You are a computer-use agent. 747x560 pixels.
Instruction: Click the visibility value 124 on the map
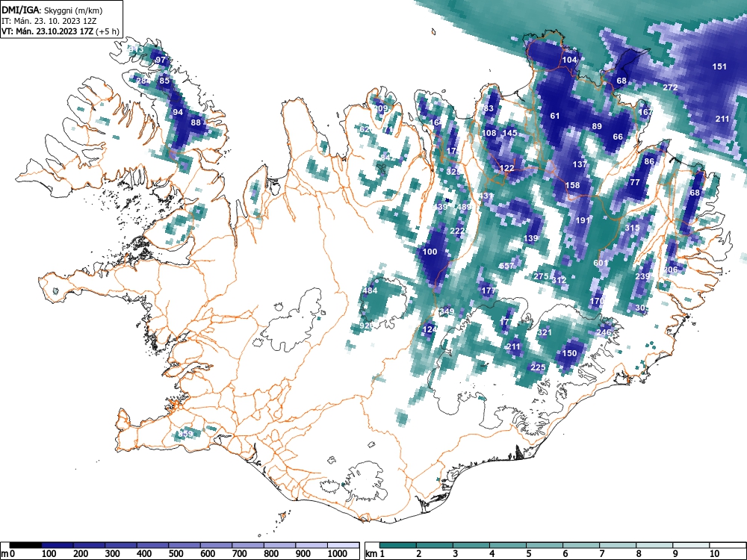tap(430, 329)
